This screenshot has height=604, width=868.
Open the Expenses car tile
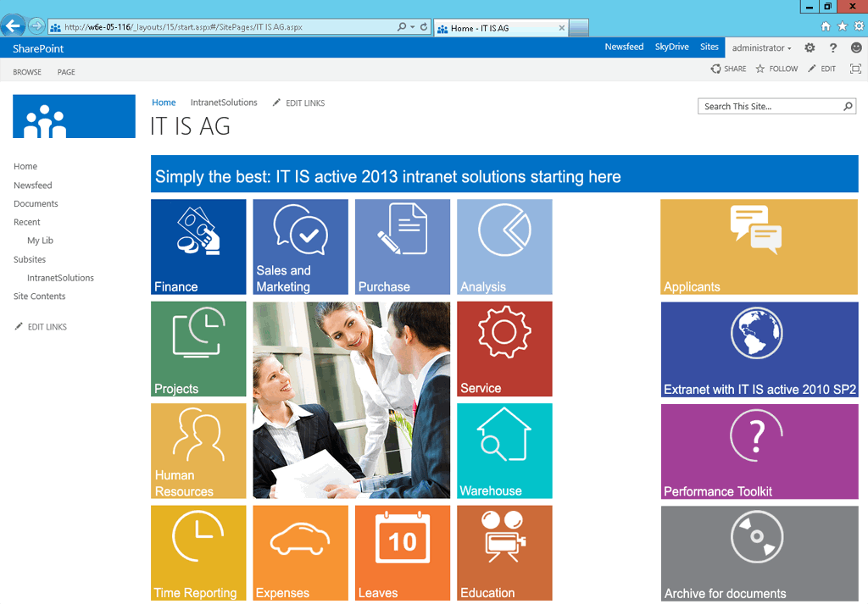(301, 553)
